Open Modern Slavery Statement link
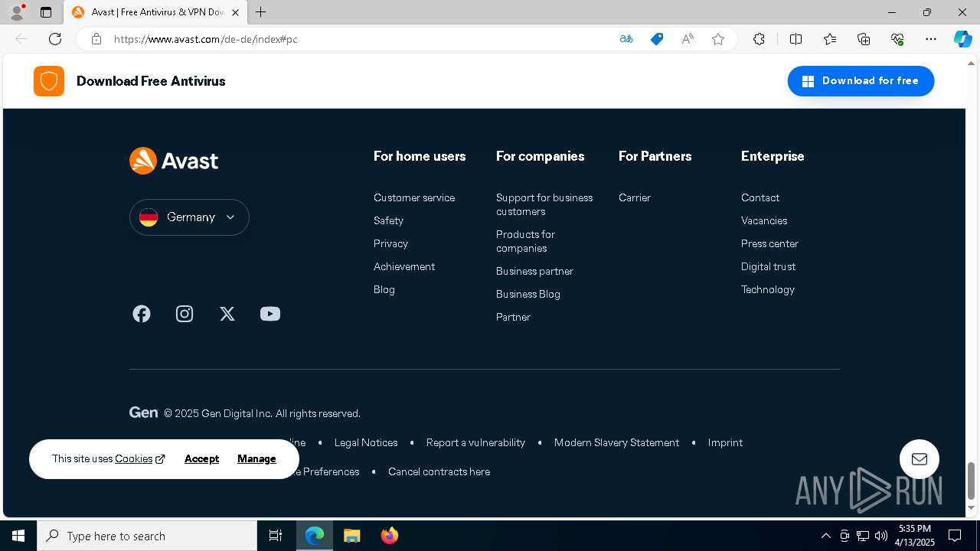The image size is (980, 551). click(x=616, y=442)
